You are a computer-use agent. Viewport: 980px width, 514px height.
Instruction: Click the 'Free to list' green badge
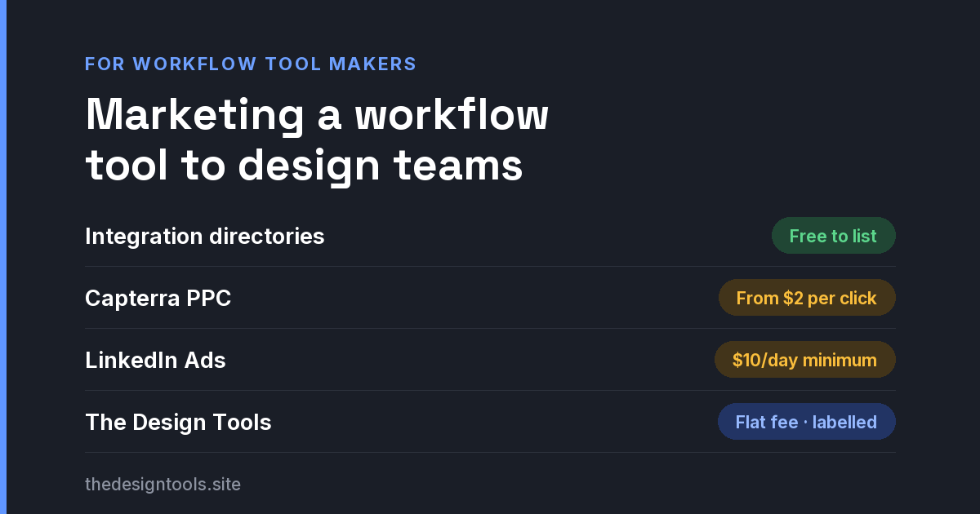pyautogui.click(x=833, y=236)
